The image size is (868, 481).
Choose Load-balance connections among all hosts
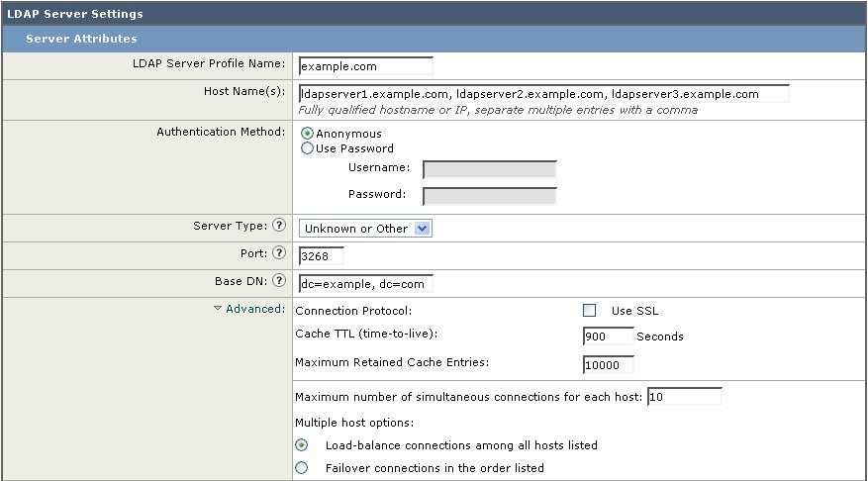(302, 445)
